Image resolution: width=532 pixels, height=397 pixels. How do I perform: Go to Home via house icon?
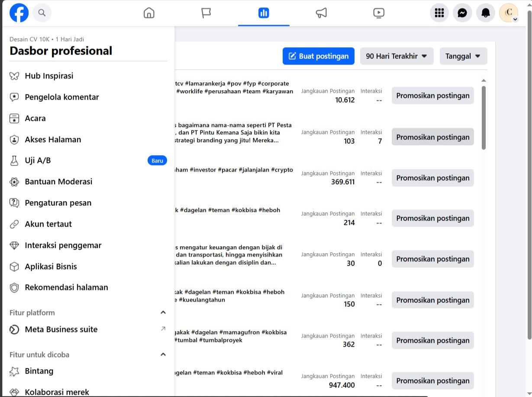coord(149,13)
